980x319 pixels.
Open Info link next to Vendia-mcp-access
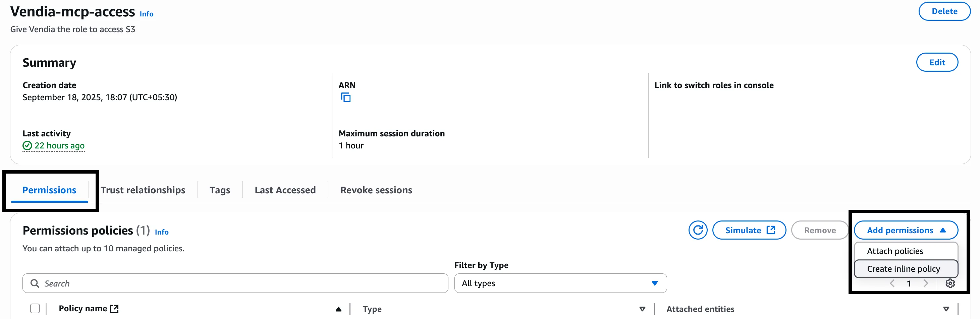pos(147,14)
